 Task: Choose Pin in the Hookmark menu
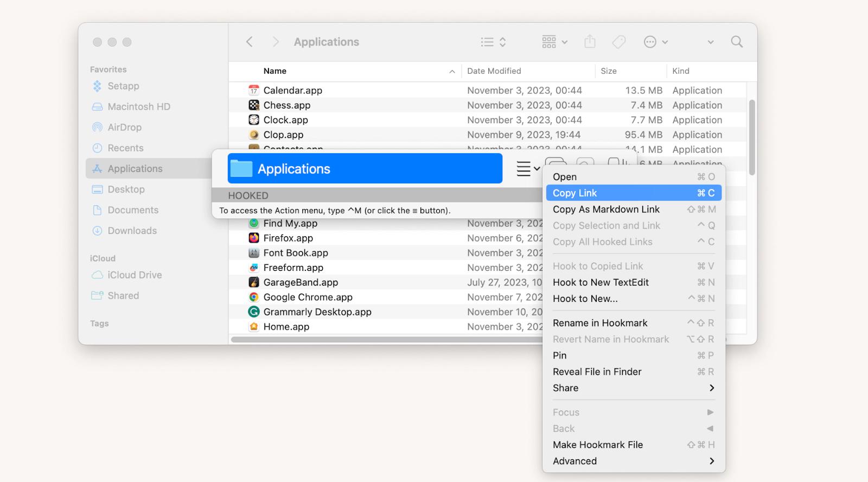point(634,356)
